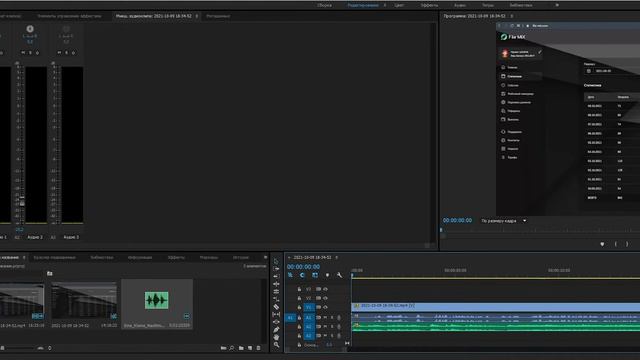The width and height of the screenshot is (640, 360).
Task: Click the delete trash icon in project panel
Action: pos(258,348)
